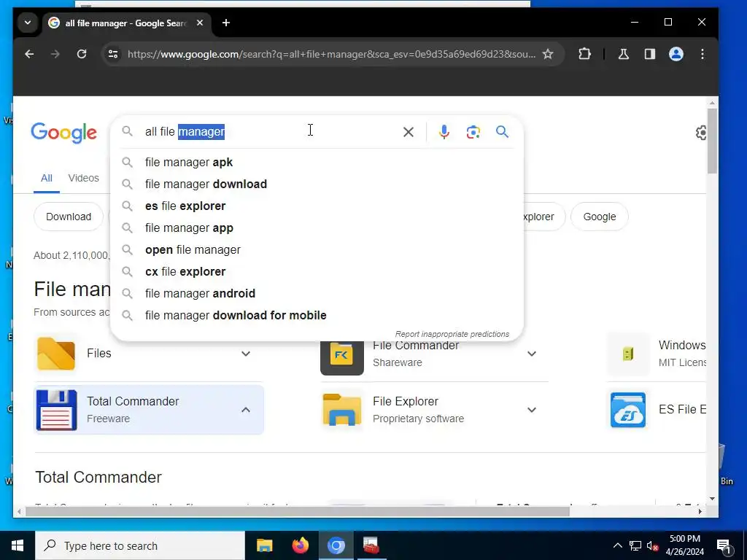Toggle the browser side panel icon
Viewport: 747px width, 560px height.
coord(650,54)
